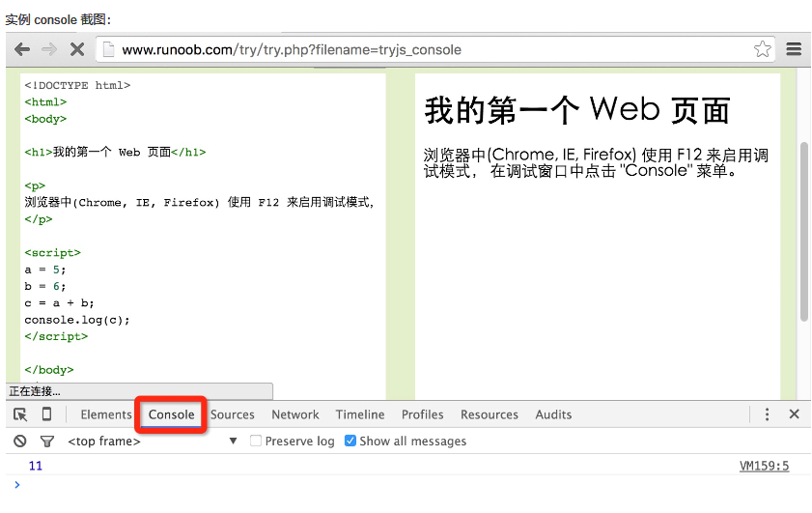Switch to the Elements tab
This screenshot has width=812, height=513.
pyautogui.click(x=106, y=414)
